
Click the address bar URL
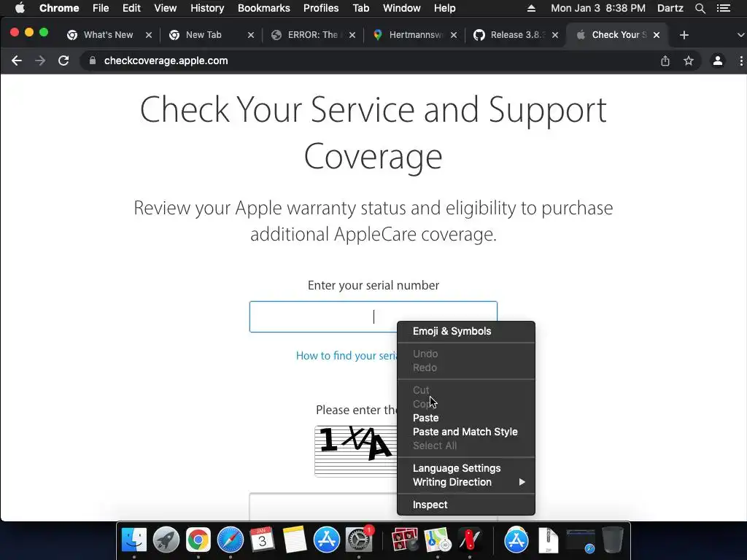click(166, 61)
